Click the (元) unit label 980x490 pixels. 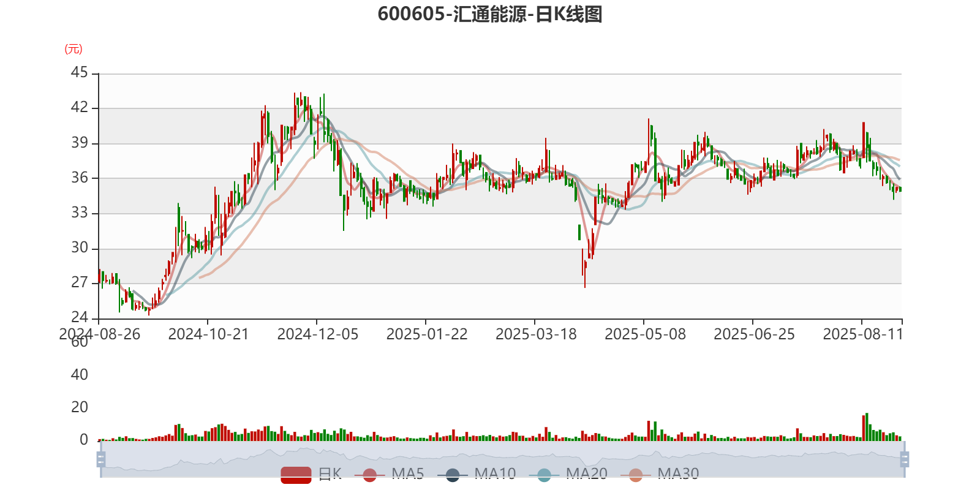(x=73, y=49)
